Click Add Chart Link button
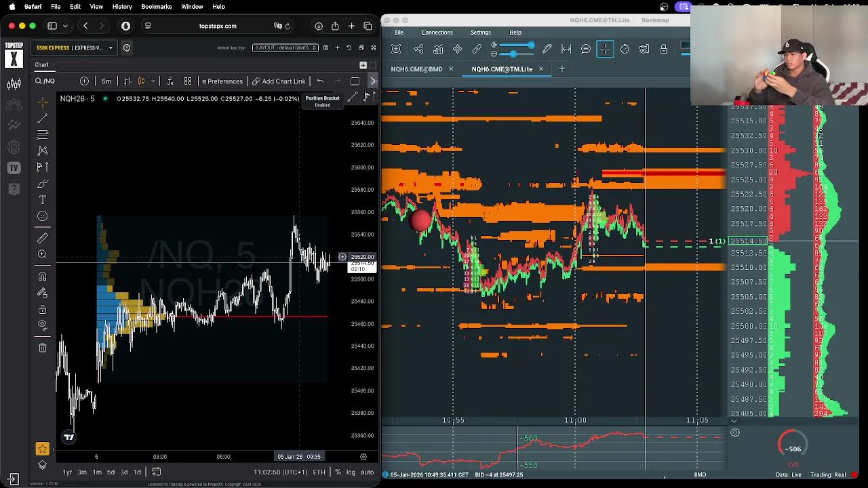Screen dimensions: 868x488 pyautogui.click(x=279, y=81)
